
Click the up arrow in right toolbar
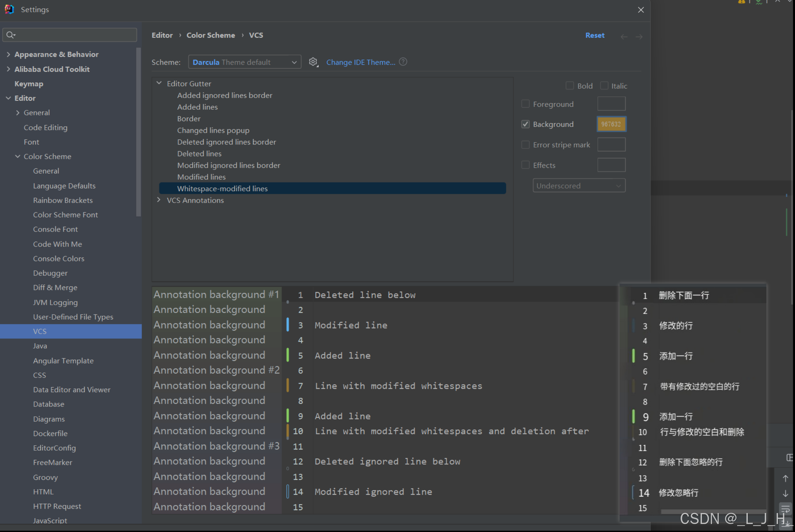785,479
